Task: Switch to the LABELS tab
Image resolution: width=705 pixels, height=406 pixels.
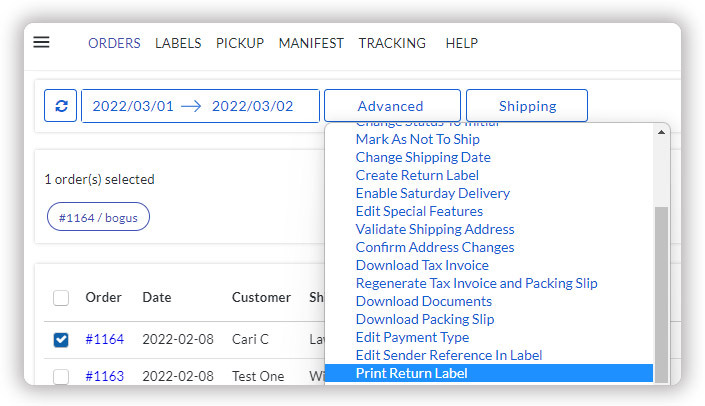Action: (x=178, y=43)
